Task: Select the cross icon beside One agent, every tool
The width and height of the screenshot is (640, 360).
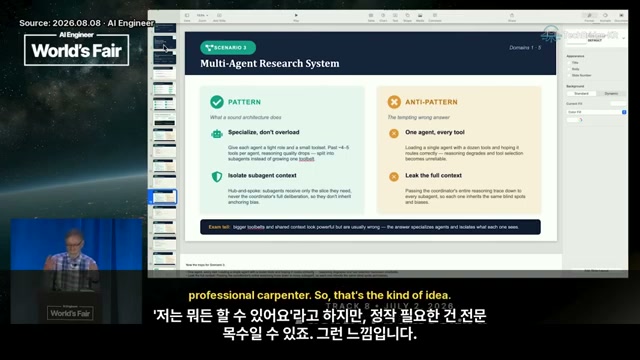Action: click(x=393, y=133)
